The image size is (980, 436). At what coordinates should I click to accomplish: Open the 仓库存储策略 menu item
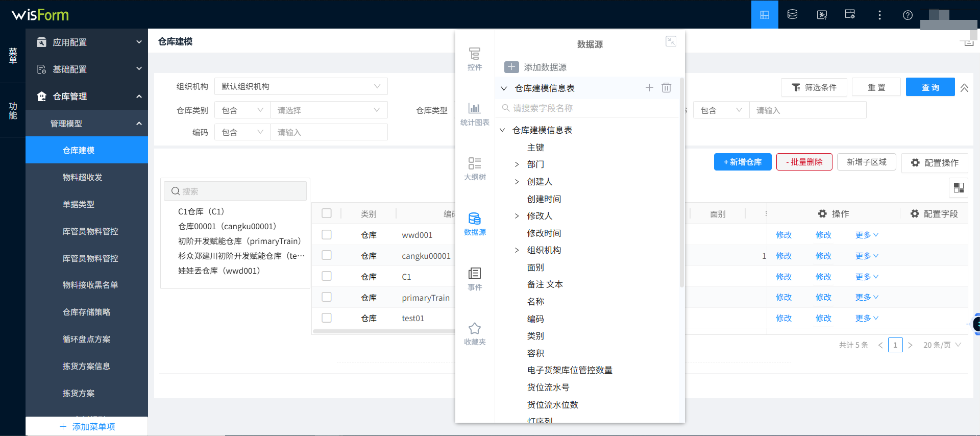point(87,312)
